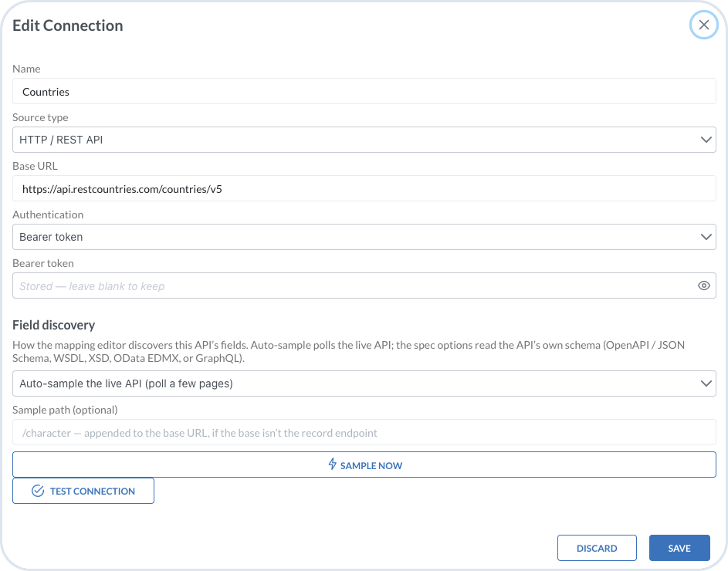Click the Field discovery description paragraph
This screenshot has height=571, width=728.
(x=349, y=351)
